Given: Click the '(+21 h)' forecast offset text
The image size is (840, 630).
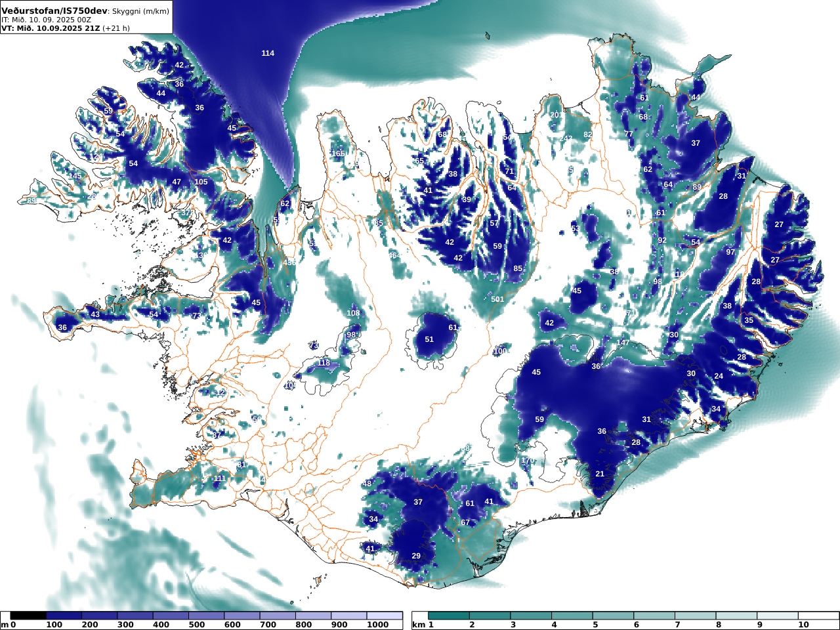Looking at the screenshot, I should click(116, 28).
